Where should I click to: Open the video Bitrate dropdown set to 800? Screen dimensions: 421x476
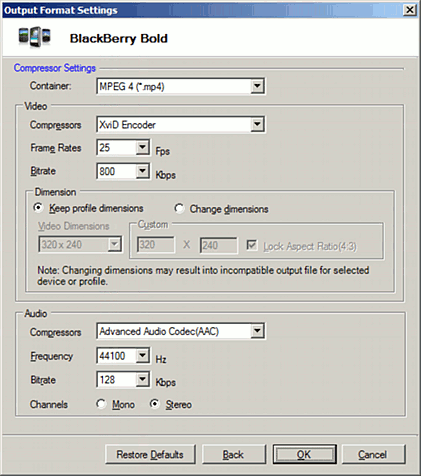[123, 171]
